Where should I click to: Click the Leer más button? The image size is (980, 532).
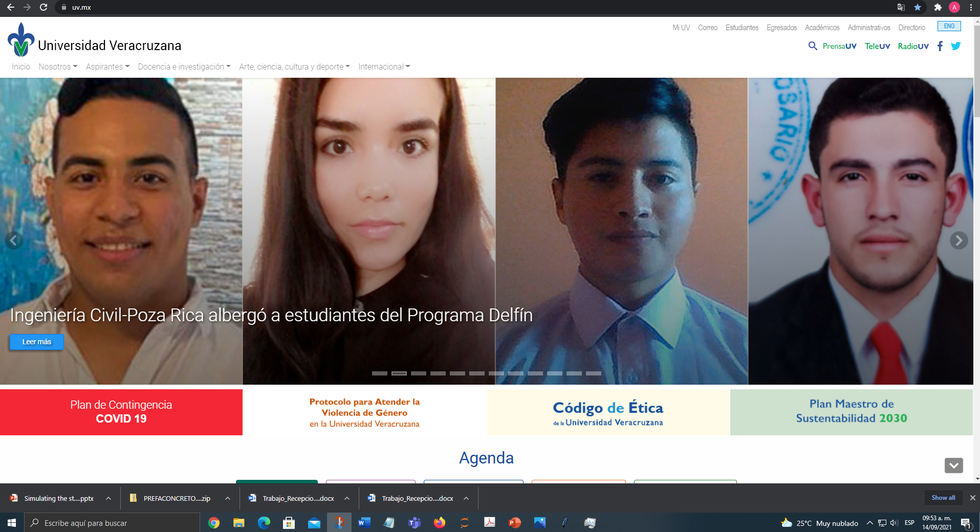[37, 342]
